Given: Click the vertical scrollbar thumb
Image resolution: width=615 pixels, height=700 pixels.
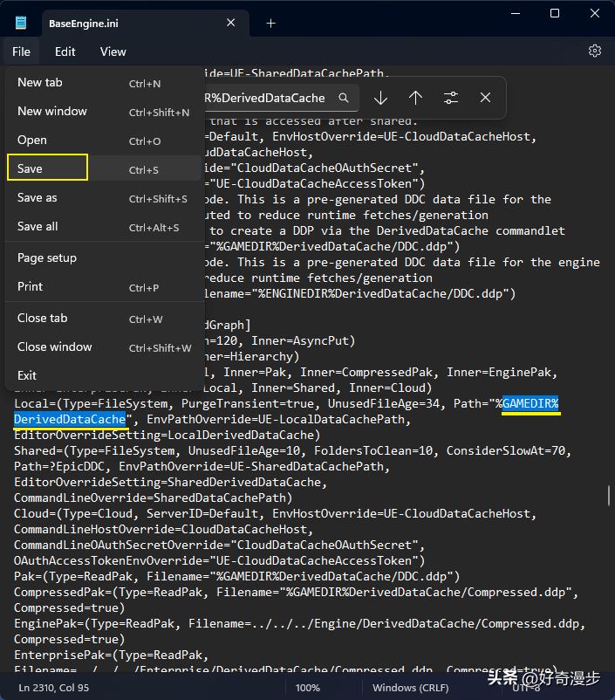Looking at the screenshot, I should pos(609,496).
